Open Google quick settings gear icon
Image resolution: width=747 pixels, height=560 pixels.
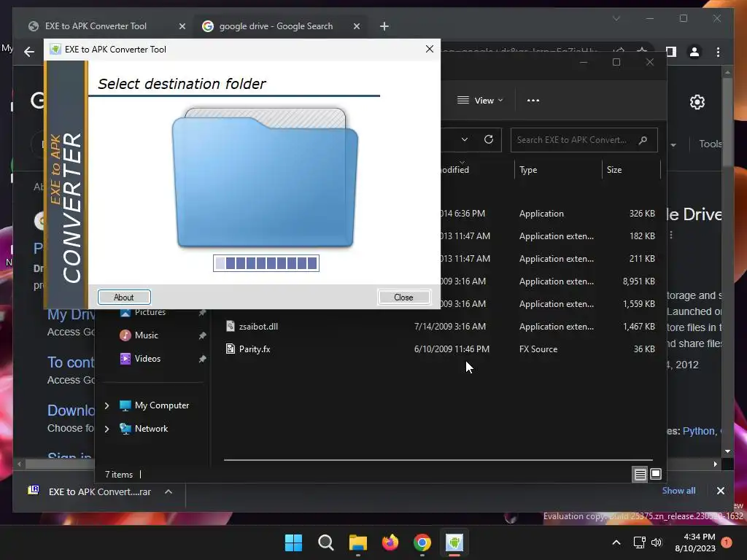point(697,102)
